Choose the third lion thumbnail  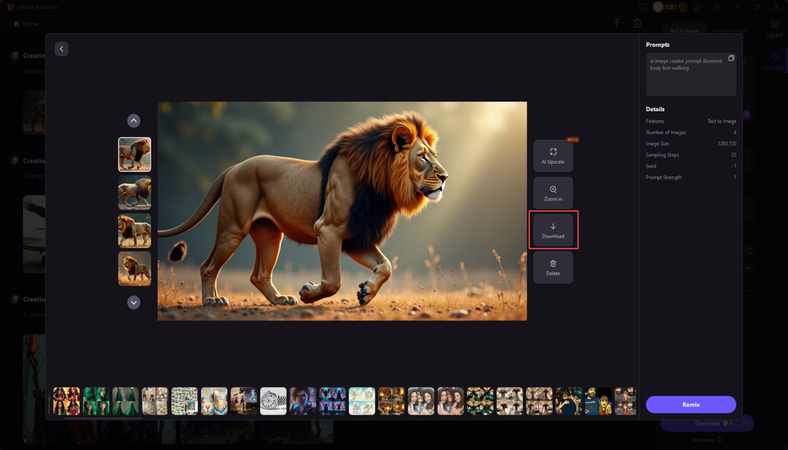click(x=135, y=231)
